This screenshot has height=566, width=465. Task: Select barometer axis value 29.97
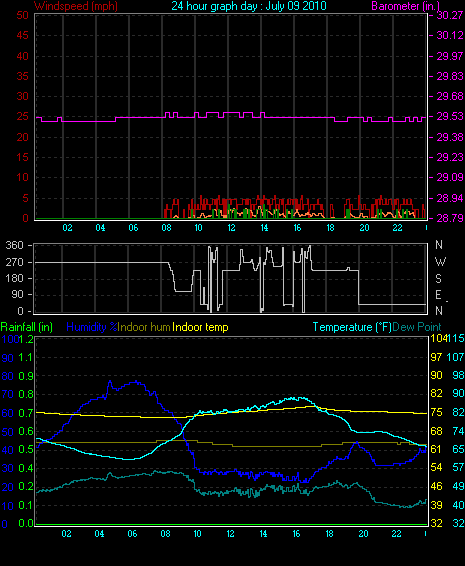tap(450, 56)
